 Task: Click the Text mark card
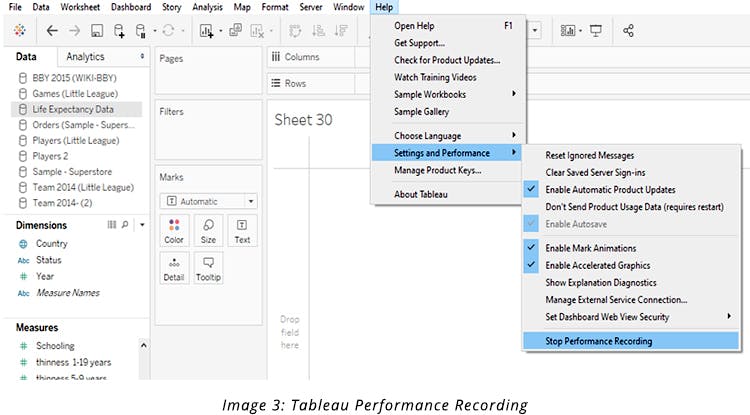tap(242, 231)
